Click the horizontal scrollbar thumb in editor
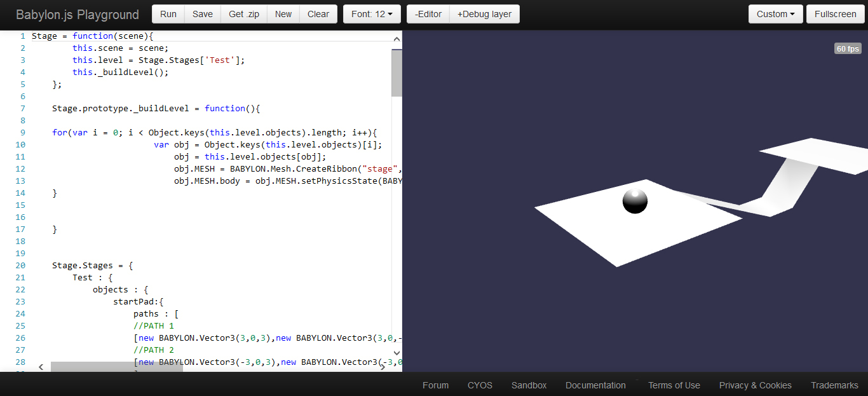868x396 pixels. [117, 367]
